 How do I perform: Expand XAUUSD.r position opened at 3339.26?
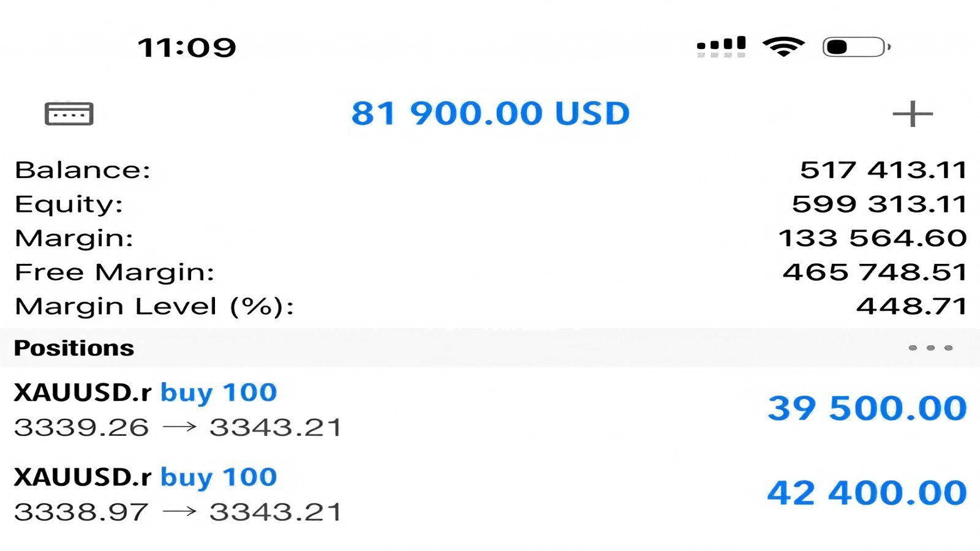(490, 409)
